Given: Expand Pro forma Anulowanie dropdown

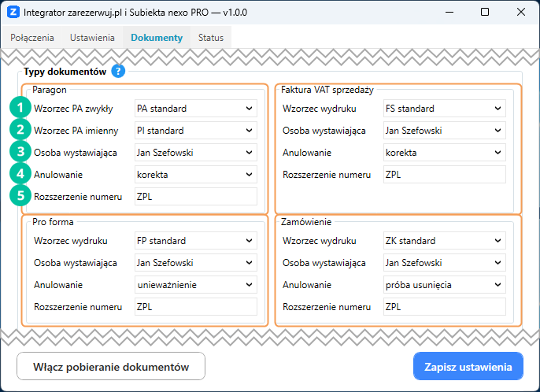Looking at the screenshot, I should [x=195, y=285].
